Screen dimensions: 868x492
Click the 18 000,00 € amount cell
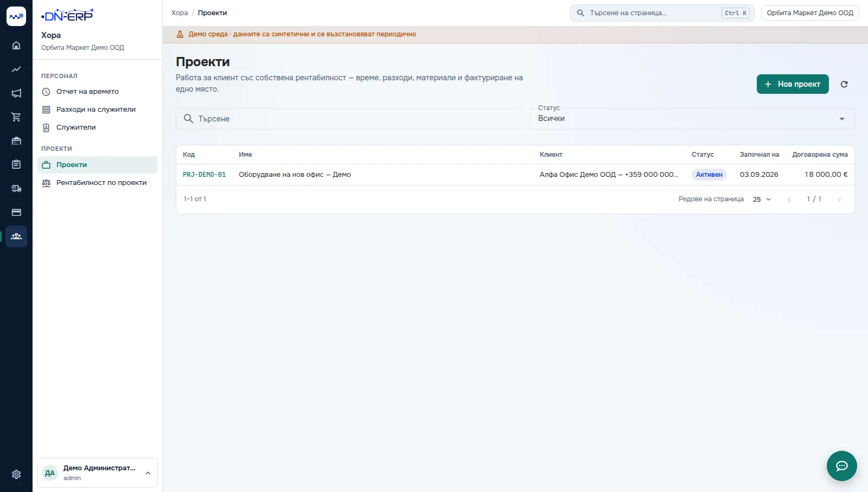(x=826, y=175)
